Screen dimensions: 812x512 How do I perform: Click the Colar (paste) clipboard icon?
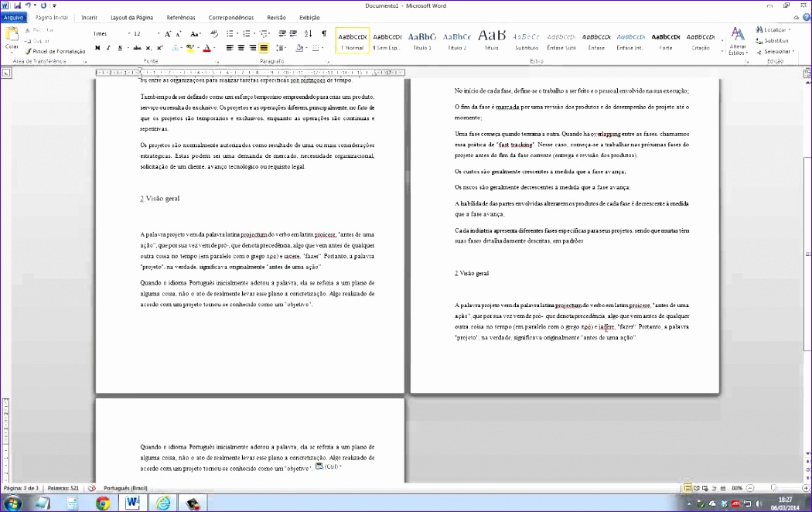[x=12, y=34]
